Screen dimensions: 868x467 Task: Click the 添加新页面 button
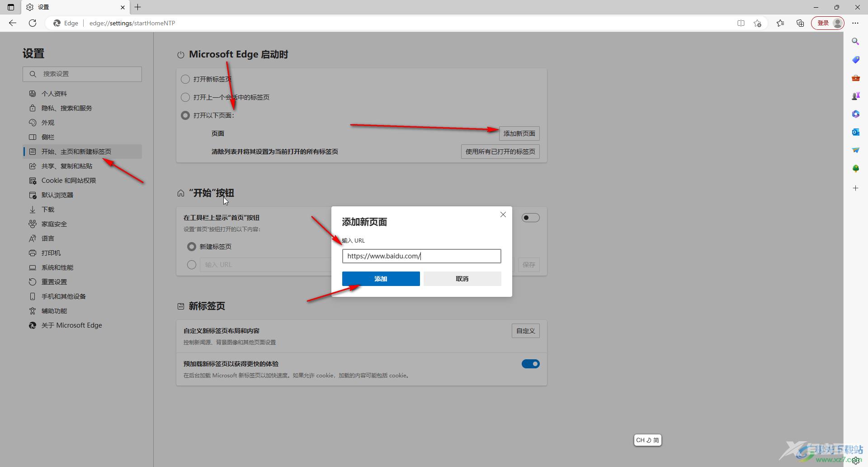click(519, 133)
